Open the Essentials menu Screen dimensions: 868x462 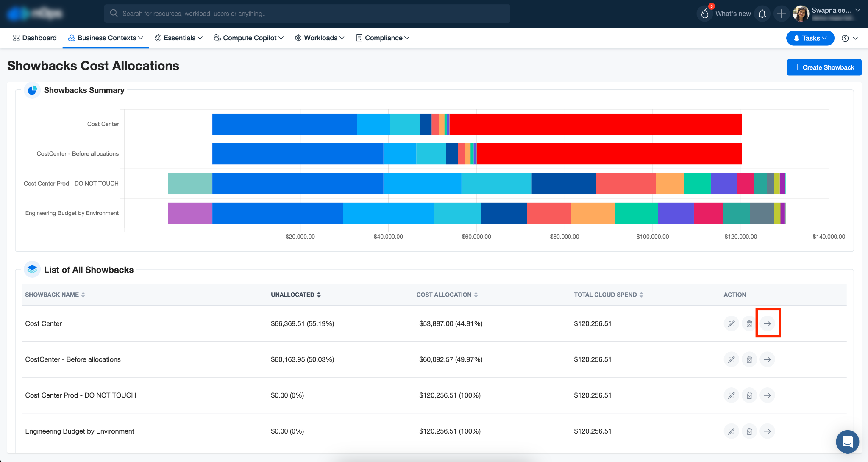click(178, 38)
